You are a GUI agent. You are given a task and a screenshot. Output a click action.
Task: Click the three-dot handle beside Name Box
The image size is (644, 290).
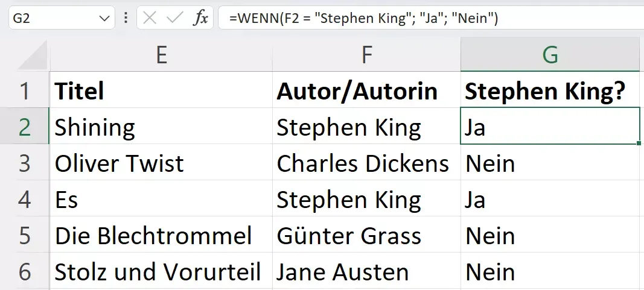pyautogui.click(x=126, y=18)
